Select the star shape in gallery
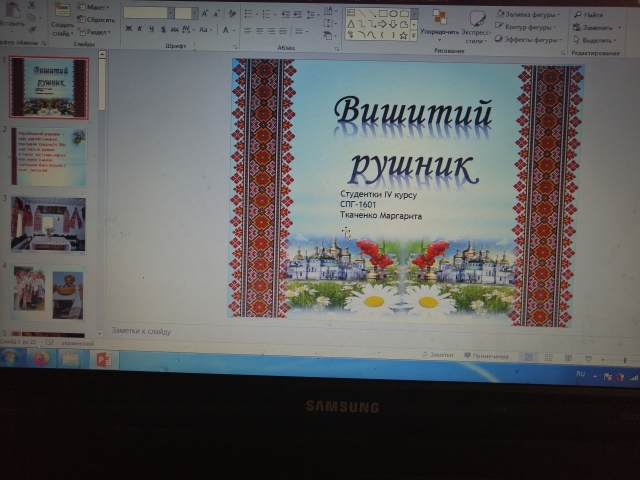This screenshot has height=480, width=640. coord(403,36)
